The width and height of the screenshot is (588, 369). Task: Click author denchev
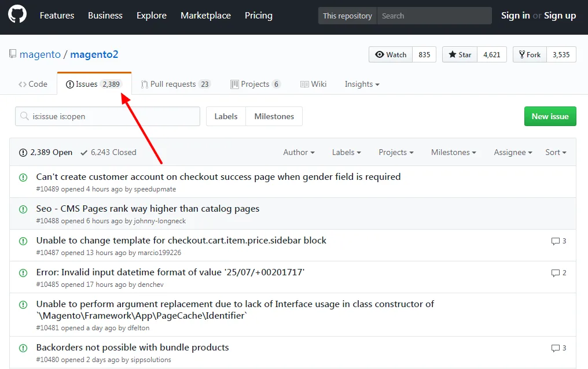pos(150,285)
